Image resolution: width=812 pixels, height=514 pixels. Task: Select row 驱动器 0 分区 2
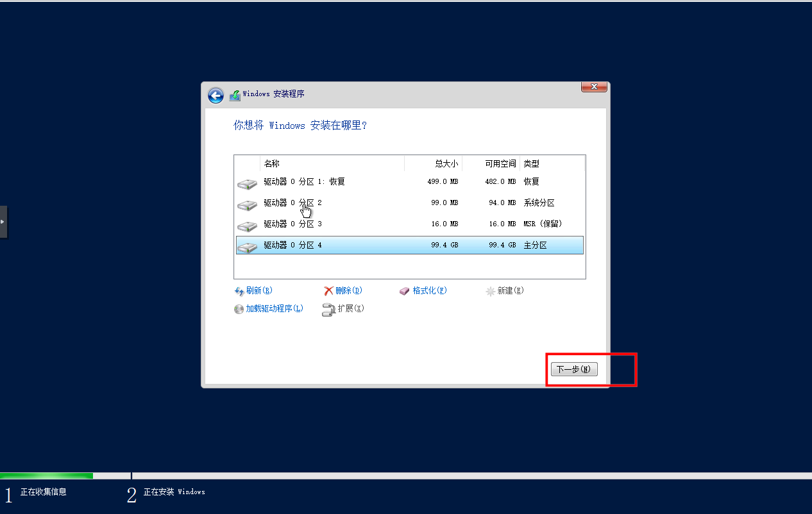(410, 203)
